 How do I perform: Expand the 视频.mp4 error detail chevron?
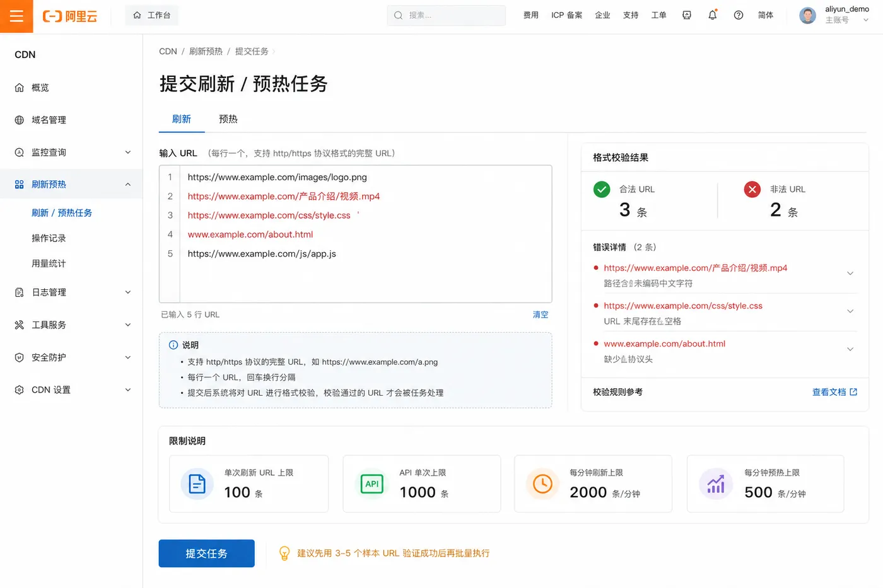[850, 274]
